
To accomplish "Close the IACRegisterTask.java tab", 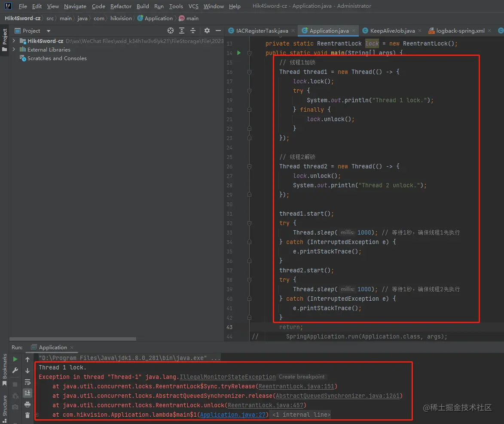I will pos(293,31).
